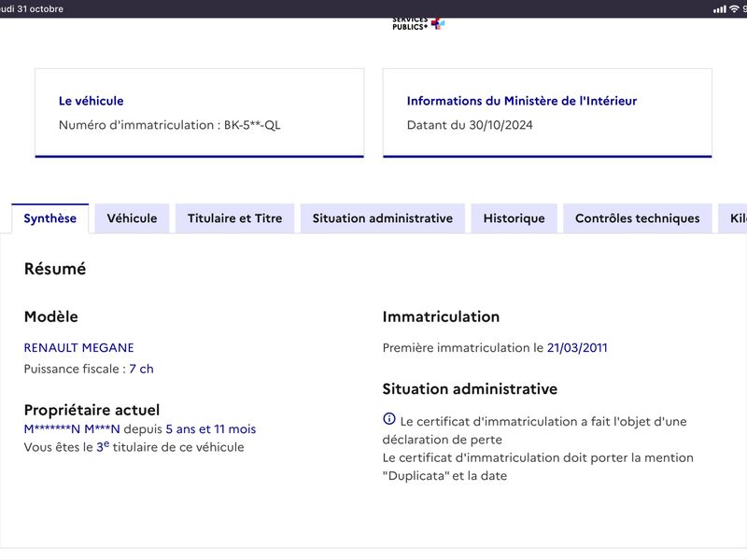Screen dimensions: 747x560
Task: Click first registration date '21/03/2011'
Action: (x=577, y=347)
